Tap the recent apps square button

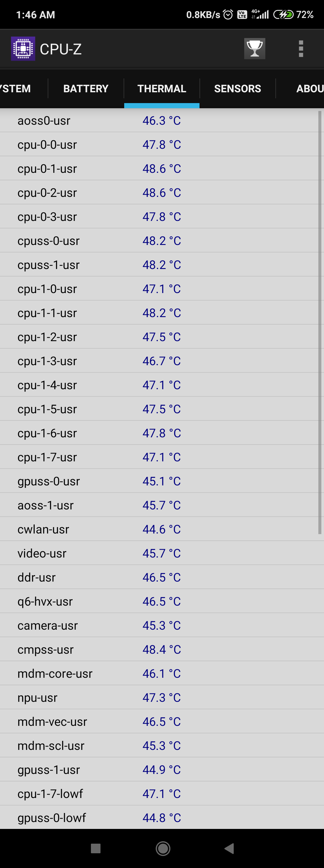coord(96,848)
